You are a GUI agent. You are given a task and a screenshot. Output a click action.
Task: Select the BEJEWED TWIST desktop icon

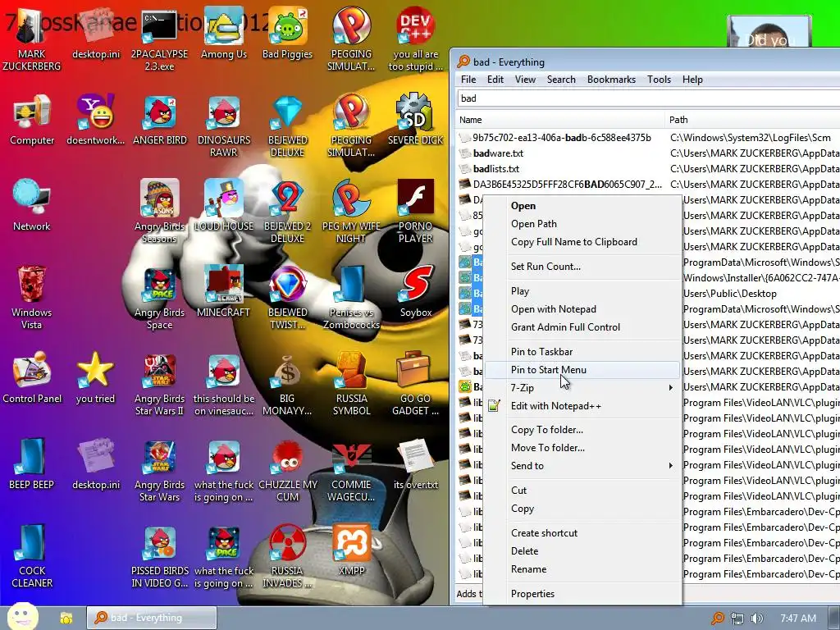[x=288, y=299]
